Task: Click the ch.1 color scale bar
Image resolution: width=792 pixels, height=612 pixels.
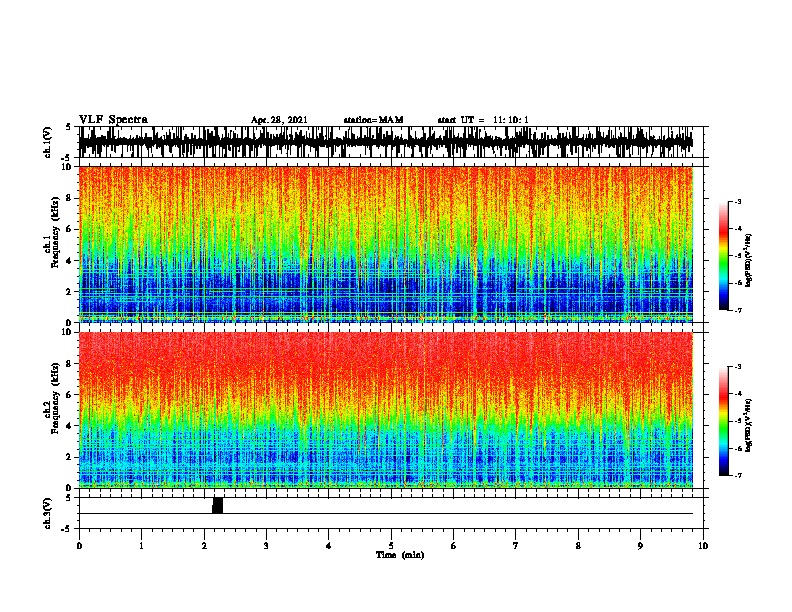Action: (723, 256)
